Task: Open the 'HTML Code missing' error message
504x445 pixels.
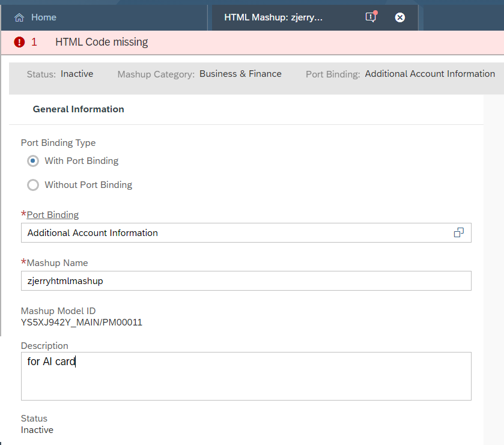Action: pos(102,42)
